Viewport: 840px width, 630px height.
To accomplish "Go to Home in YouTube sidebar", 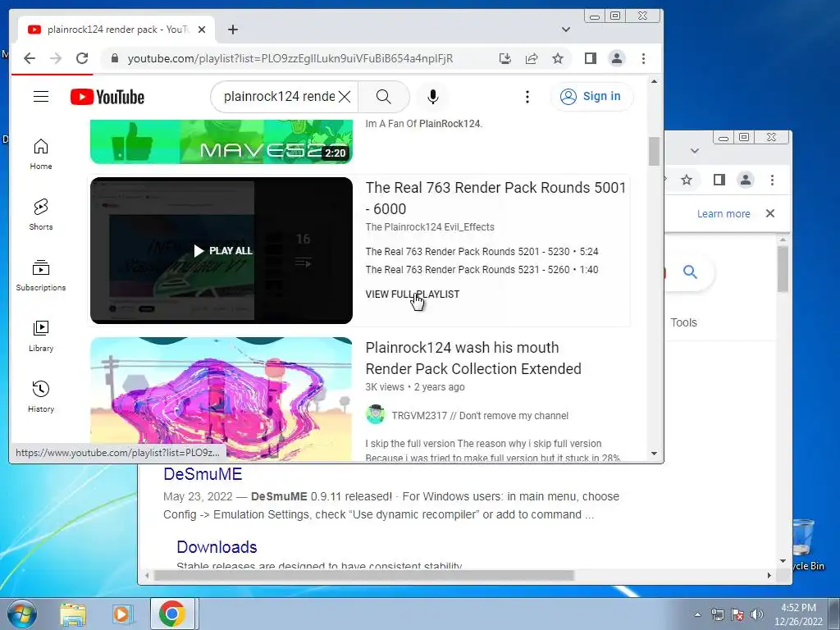I will click(x=41, y=154).
